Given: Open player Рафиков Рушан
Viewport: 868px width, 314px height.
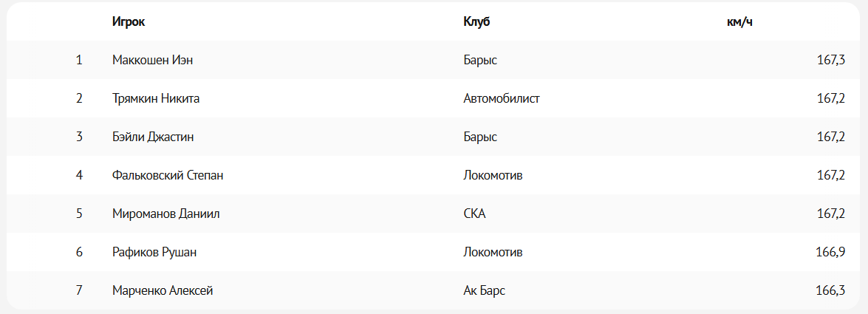Looking at the screenshot, I should pos(154,252).
